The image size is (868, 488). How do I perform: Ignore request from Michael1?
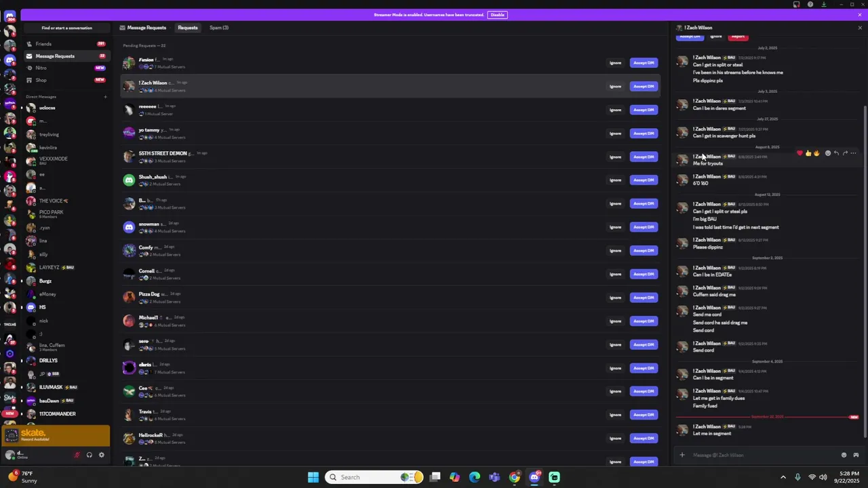tap(615, 321)
